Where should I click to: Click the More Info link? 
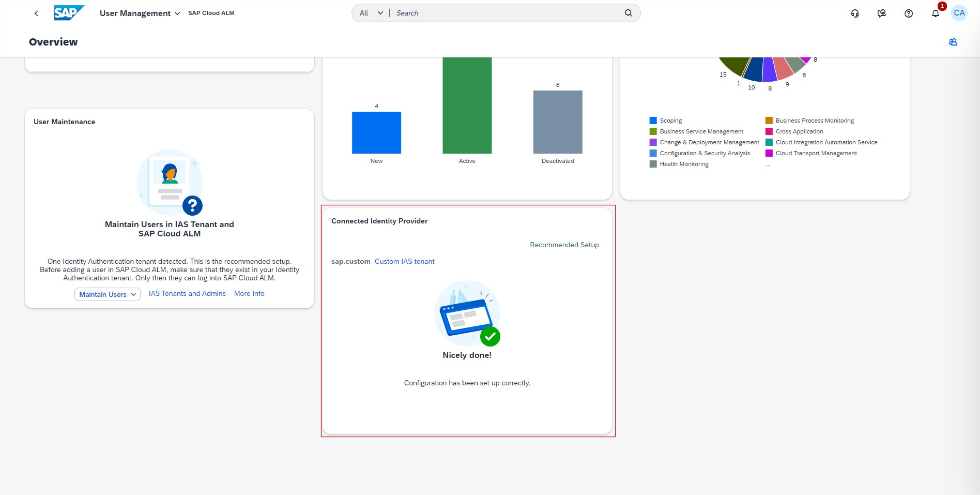click(249, 294)
